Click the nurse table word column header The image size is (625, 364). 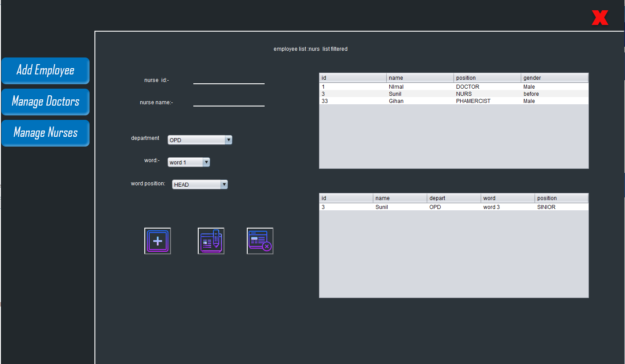click(508, 198)
